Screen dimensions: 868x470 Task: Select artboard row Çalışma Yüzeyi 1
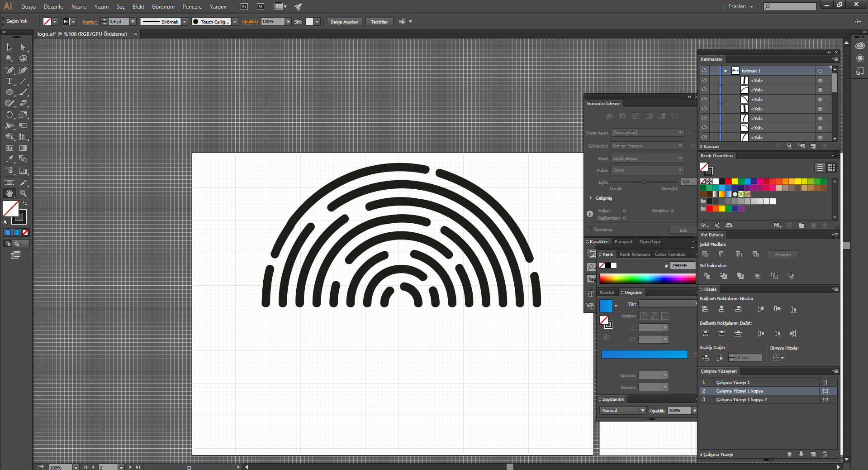click(768, 382)
